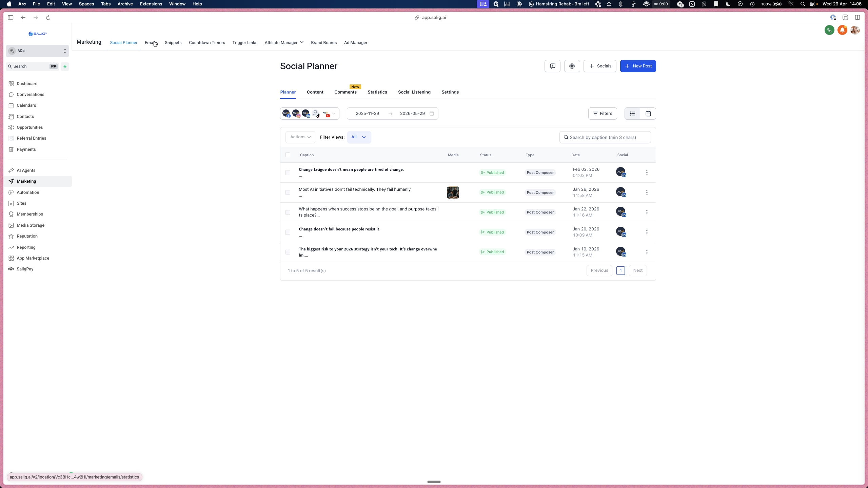Open options menu for Feb 02 post

(647, 172)
